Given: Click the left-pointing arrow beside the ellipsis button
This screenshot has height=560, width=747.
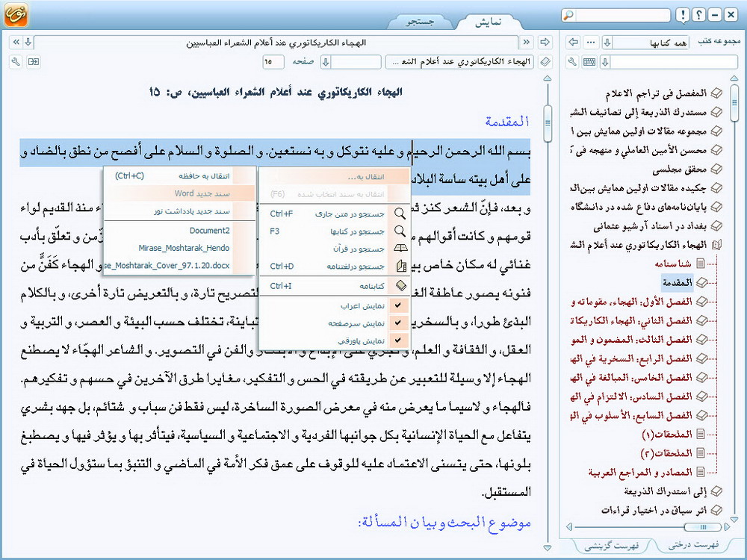Looking at the screenshot, I should (574, 43).
